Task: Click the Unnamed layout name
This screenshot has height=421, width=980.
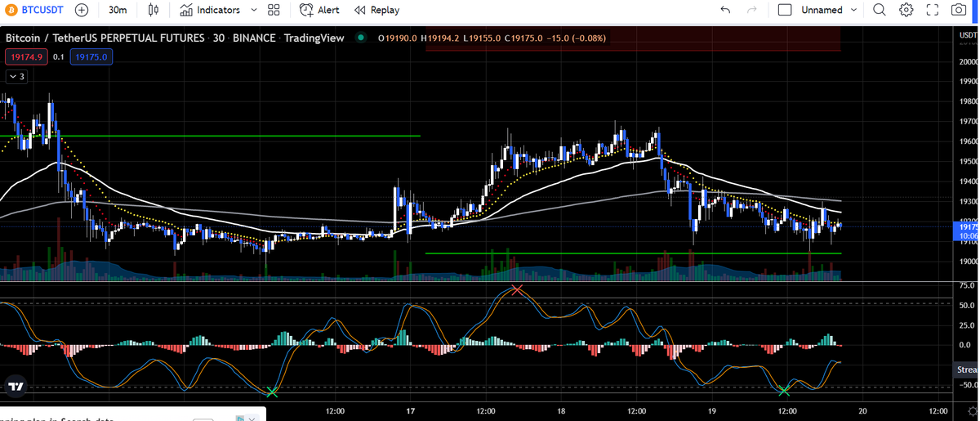Action: pyautogui.click(x=822, y=10)
